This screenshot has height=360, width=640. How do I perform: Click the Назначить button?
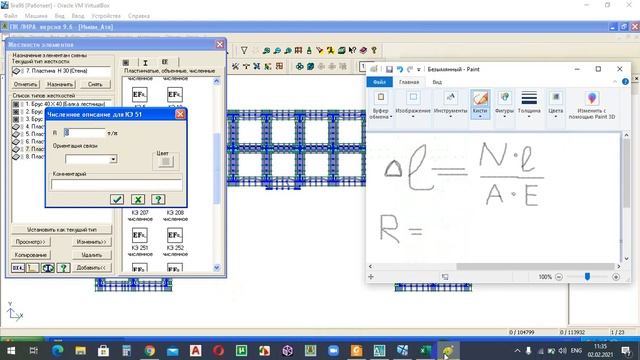[60, 84]
